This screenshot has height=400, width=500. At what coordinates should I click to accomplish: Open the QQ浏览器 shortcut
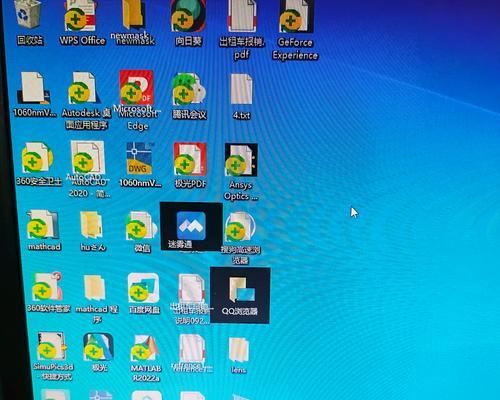[x=240, y=295]
